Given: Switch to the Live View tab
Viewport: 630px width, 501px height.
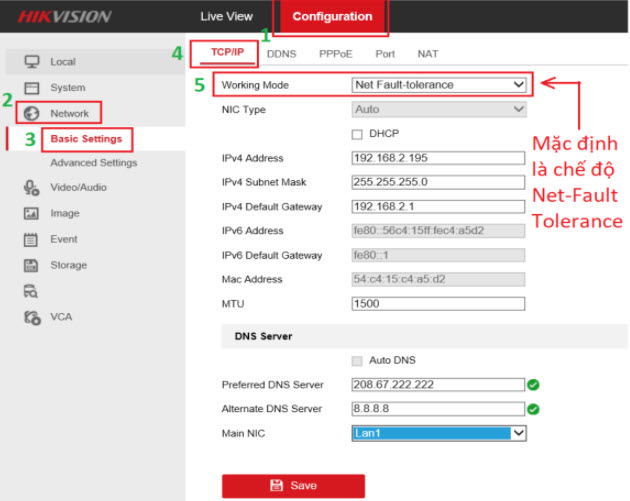Looking at the screenshot, I should point(226,16).
